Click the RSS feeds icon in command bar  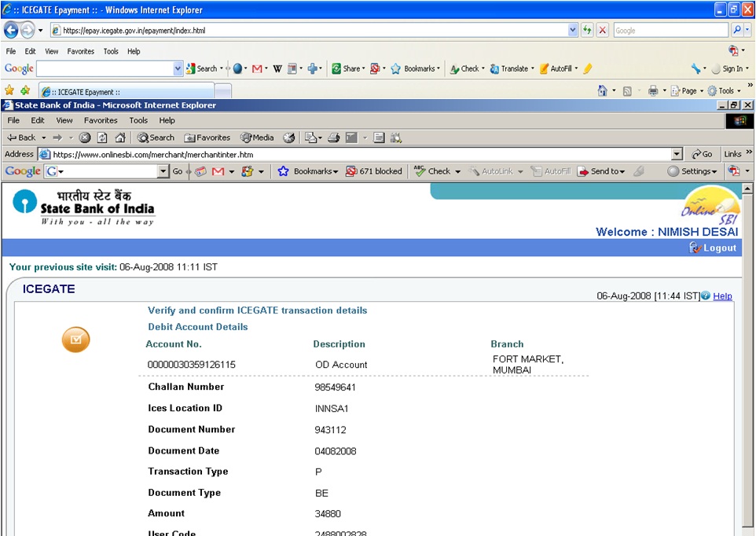[x=627, y=90]
